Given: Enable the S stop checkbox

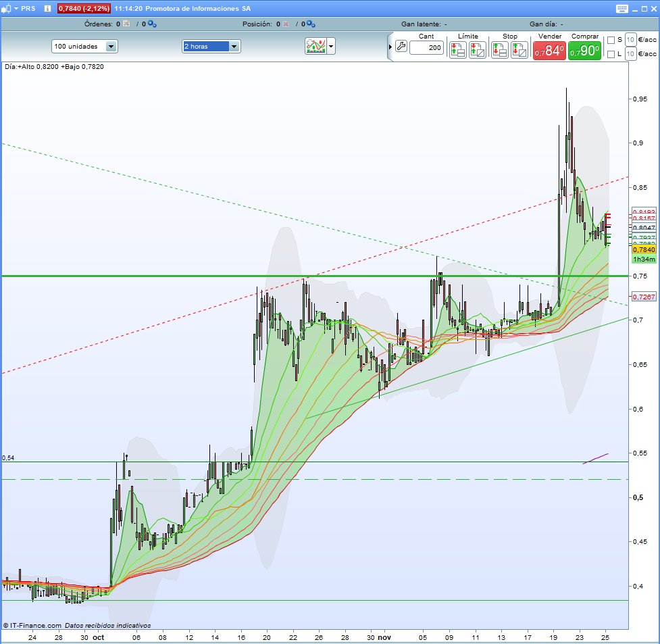Looking at the screenshot, I should (611, 40).
